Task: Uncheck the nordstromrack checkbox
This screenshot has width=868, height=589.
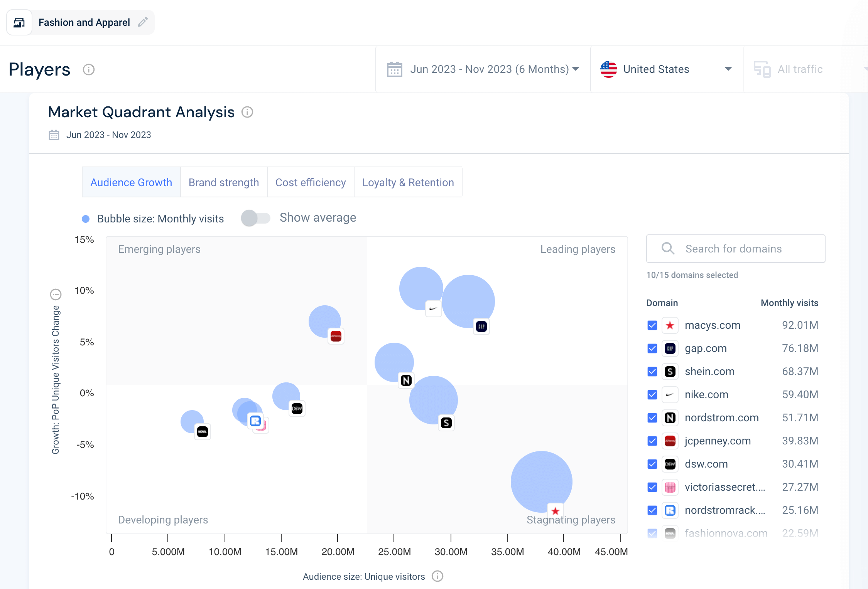Action: pyautogui.click(x=652, y=510)
